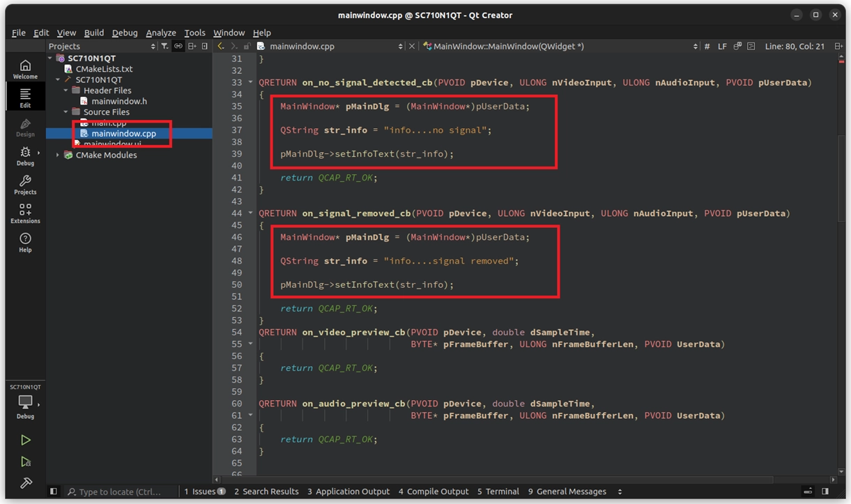Show the Terminal pane
The width and height of the screenshot is (851, 504).
tap(498, 491)
